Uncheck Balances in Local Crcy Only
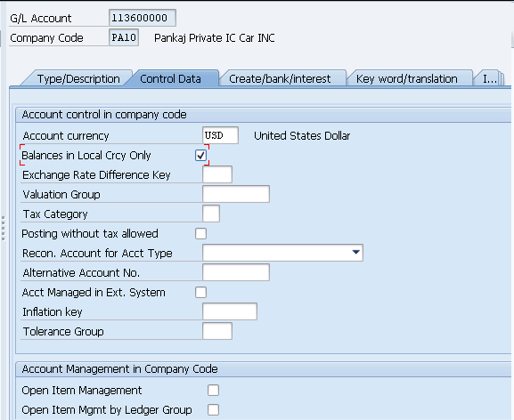 coord(200,155)
